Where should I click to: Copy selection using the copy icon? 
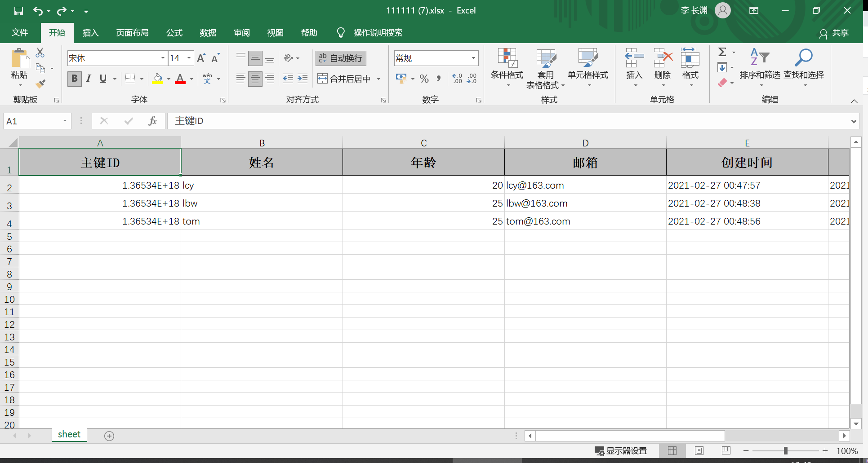point(40,68)
